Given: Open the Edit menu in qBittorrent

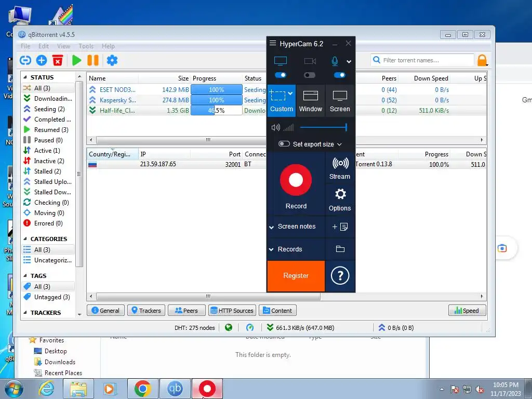Looking at the screenshot, I should [x=44, y=46].
